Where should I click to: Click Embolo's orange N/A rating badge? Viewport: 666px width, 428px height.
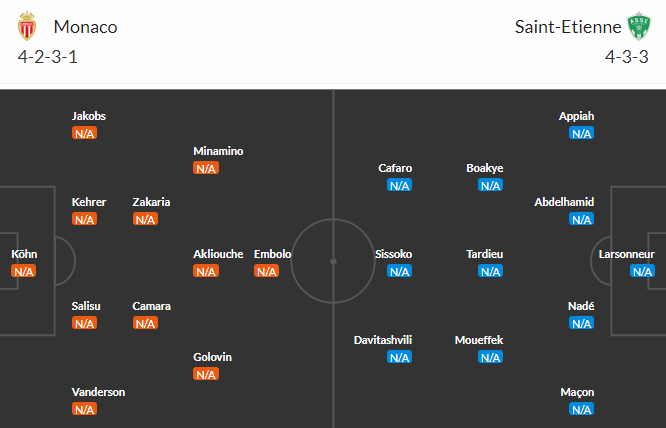266,271
